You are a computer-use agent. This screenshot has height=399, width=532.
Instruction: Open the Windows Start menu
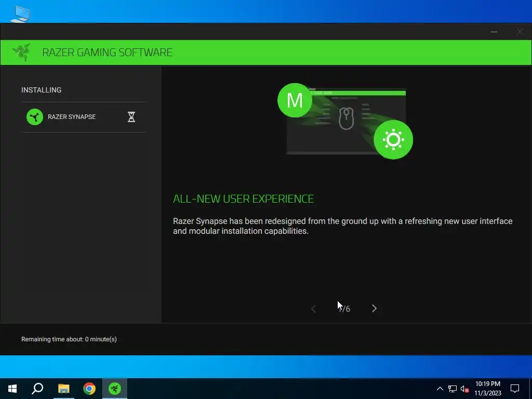coord(12,389)
